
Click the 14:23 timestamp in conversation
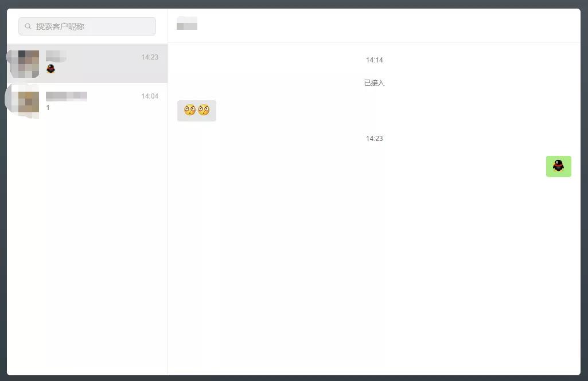tap(374, 139)
